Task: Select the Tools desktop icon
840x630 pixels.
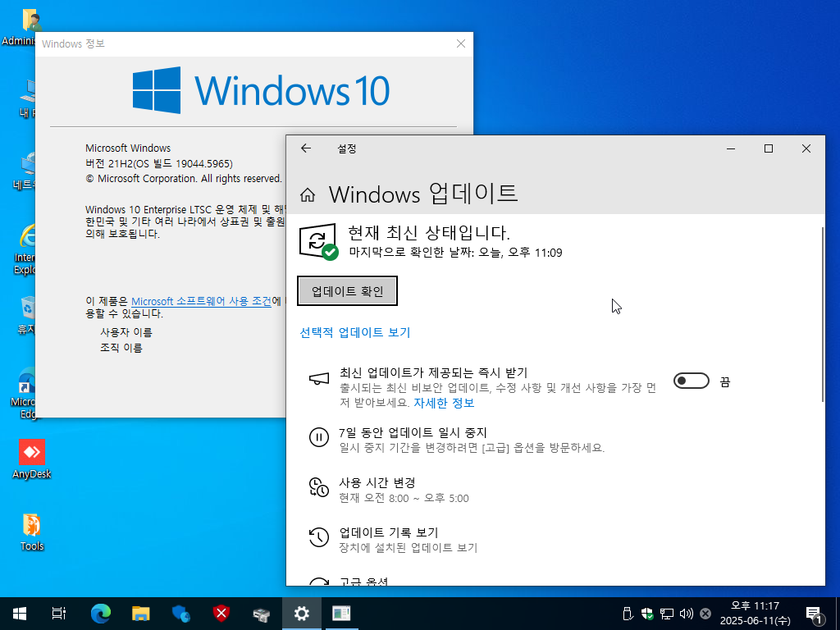Action: pyautogui.click(x=32, y=532)
